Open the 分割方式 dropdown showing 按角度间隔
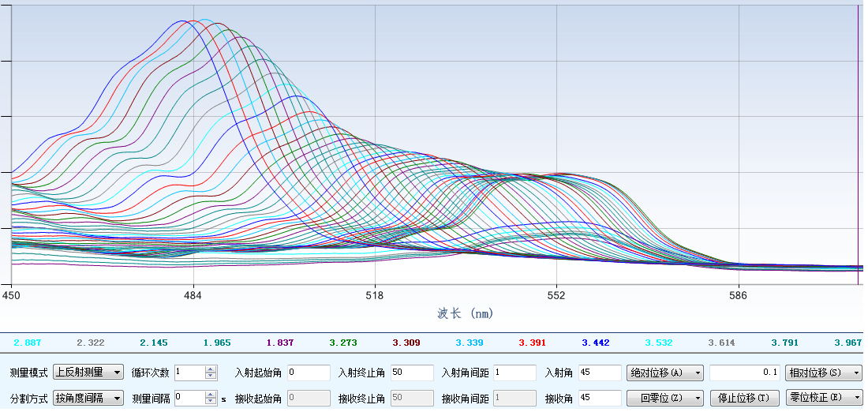 point(88,398)
